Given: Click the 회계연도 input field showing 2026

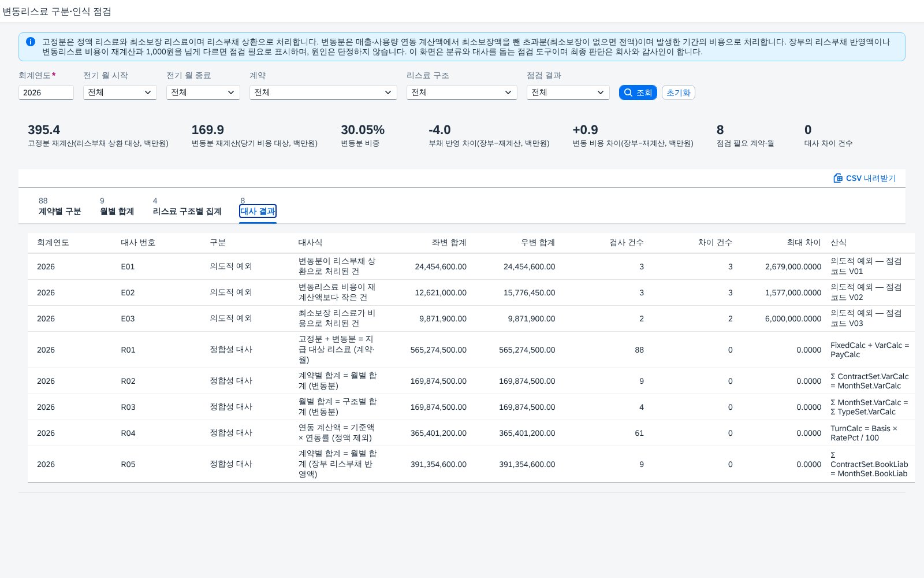Looking at the screenshot, I should pyautogui.click(x=46, y=92).
